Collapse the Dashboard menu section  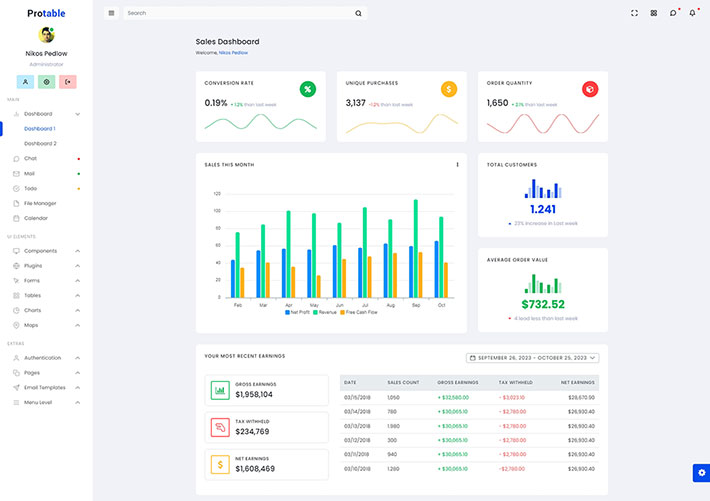pos(77,114)
